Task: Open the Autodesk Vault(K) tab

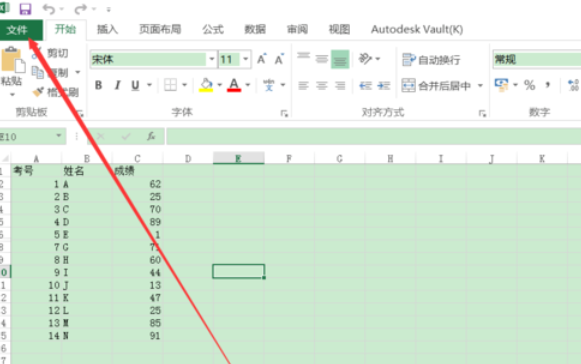Action: (417, 29)
